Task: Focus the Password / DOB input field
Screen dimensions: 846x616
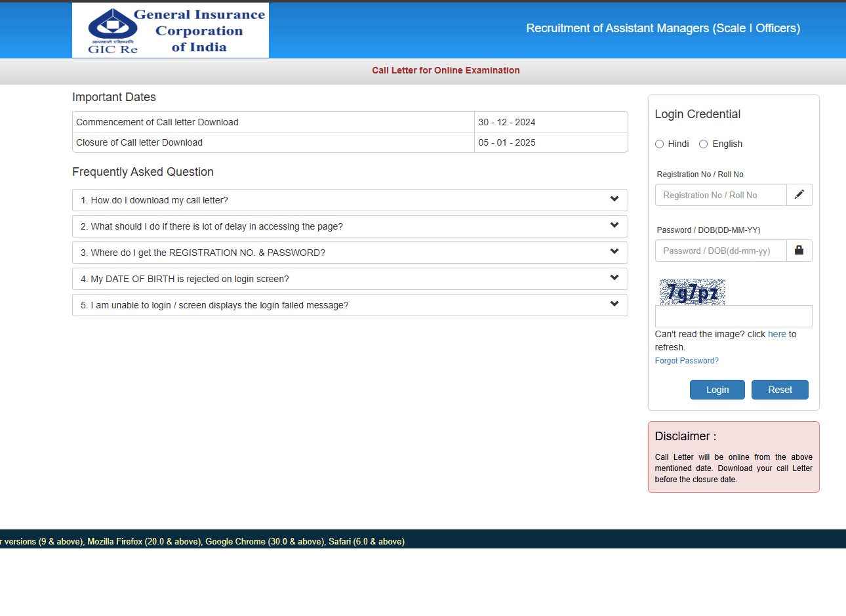Action: (x=720, y=251)
